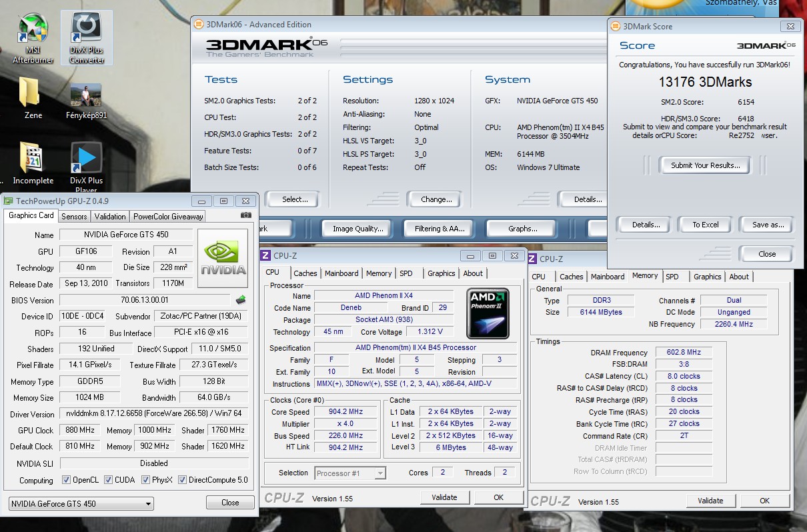Switch to Validation tab in GPU-Z
The image size is (807, 532).
click(110, 217)
